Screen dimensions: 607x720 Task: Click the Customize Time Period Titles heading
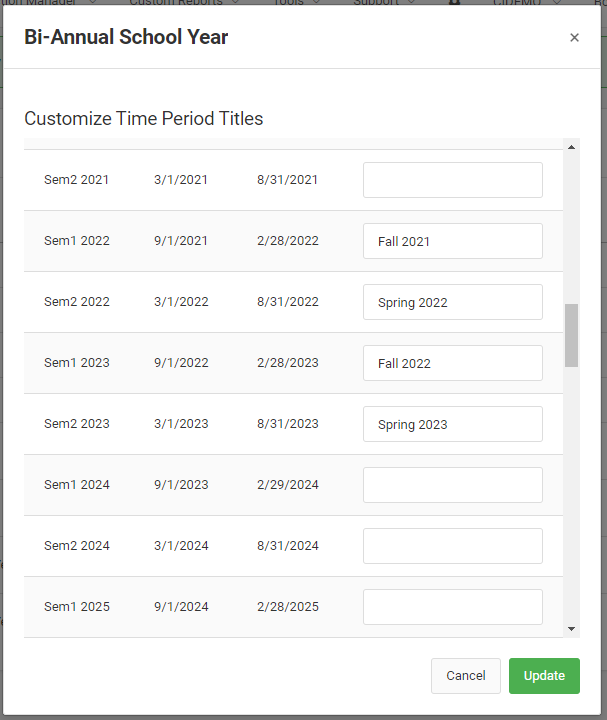coord(144,119)
